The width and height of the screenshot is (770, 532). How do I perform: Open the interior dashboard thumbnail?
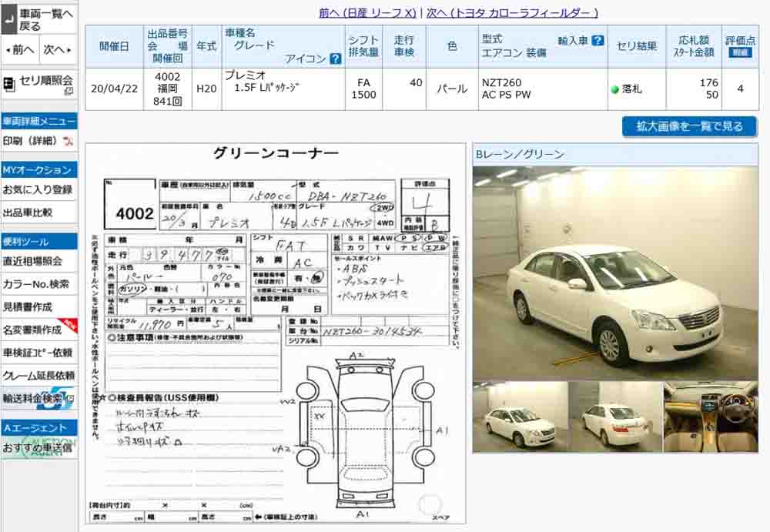point(711,417)
